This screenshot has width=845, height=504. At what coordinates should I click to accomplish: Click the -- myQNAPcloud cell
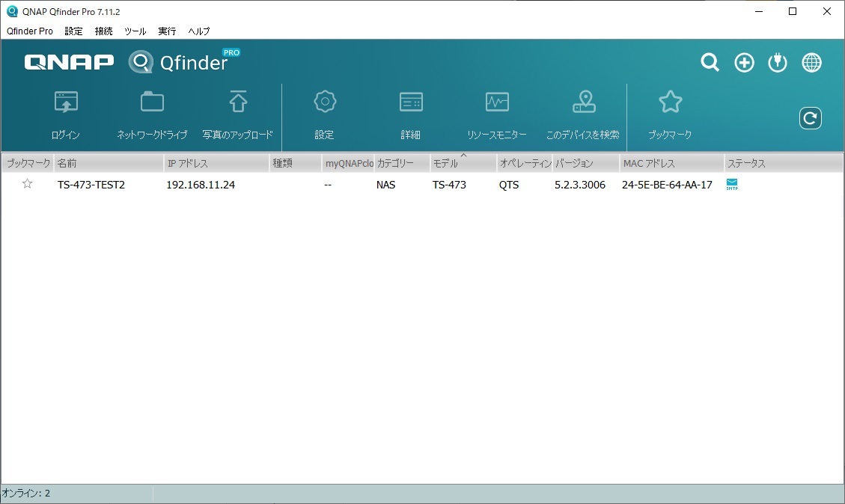[x=328, y=185]
